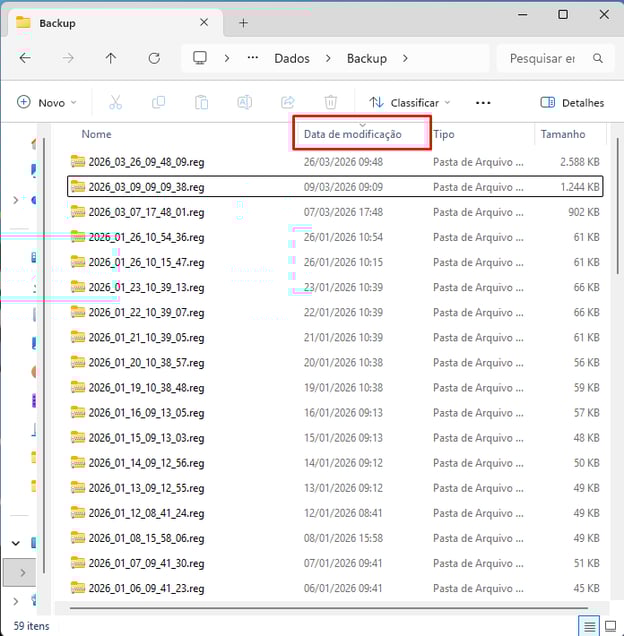624x636 pixels.
Task: Open the see more options ellipsis menu
Action: click(x=483, y=102)
